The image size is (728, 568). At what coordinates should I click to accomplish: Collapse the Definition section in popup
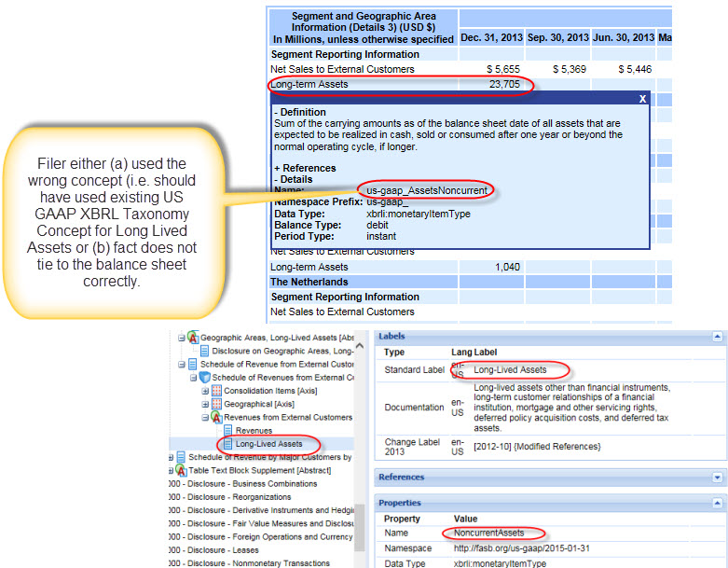tap(300, 112)
